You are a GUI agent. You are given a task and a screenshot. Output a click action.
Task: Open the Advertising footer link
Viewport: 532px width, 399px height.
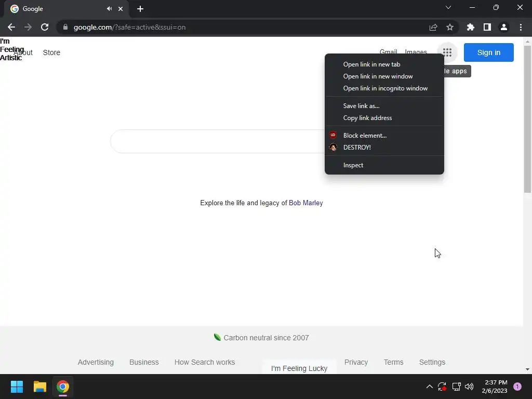click(96, 362)
